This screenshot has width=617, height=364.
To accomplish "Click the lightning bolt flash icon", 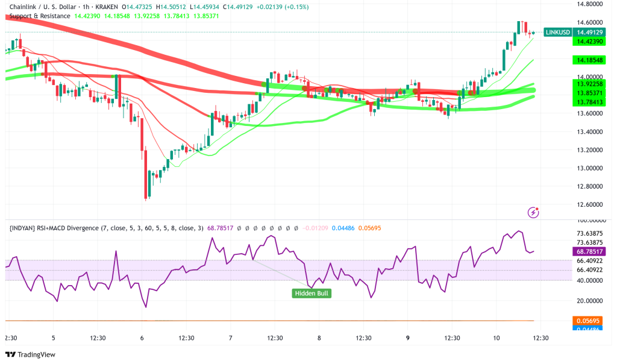I will point(533,213).
